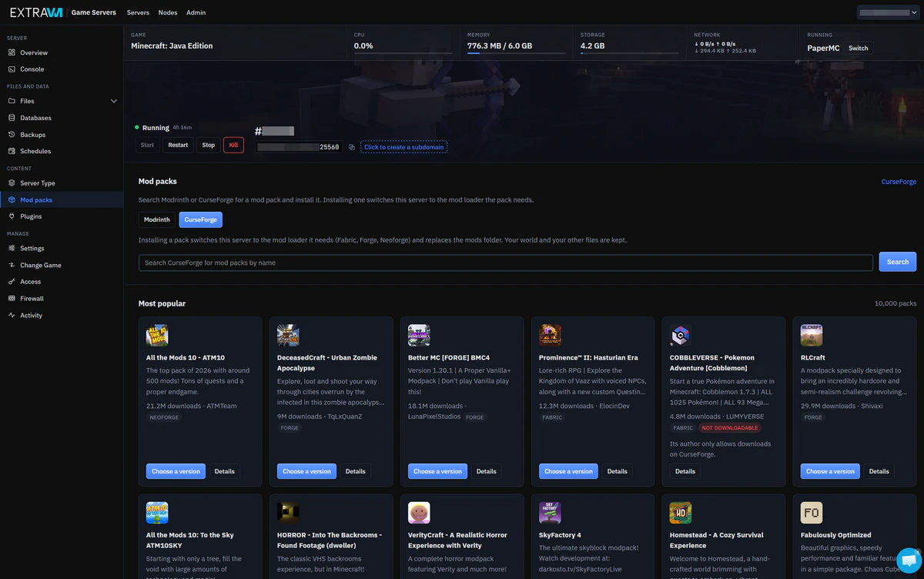Open Servers in the top navigation

tap(138, 12)
